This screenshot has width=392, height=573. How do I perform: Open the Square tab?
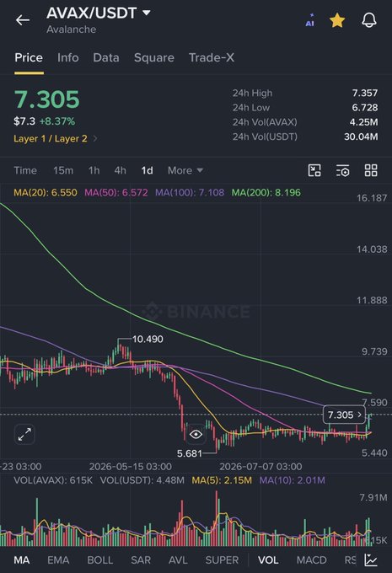(x=154, y=57)
